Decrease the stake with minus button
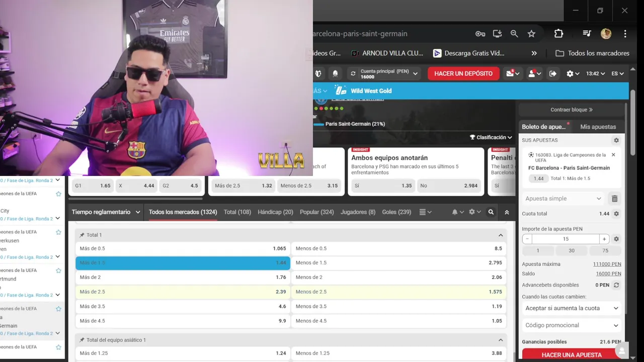 click(527, 239)
